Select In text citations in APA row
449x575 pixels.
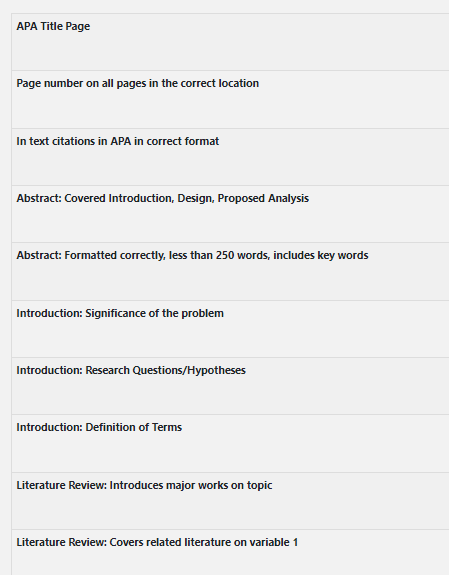230,157
